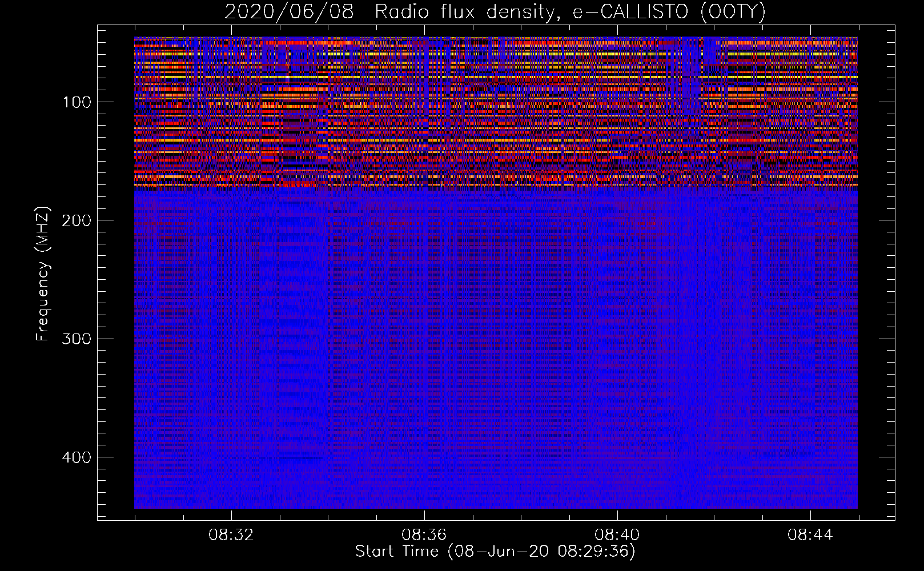
Task: Click the 100 frequency tick label
Action: 77,102
